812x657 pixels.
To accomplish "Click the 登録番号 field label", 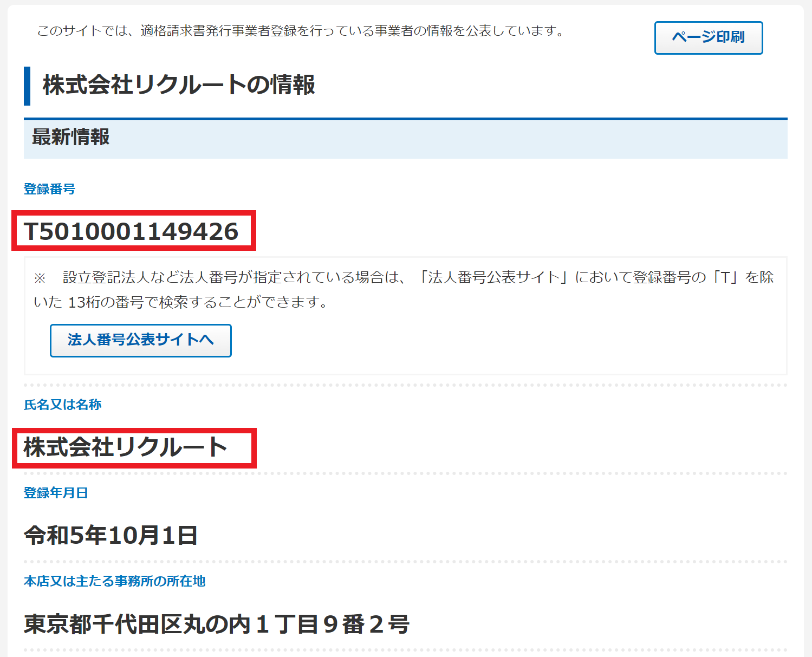I will tap(49, 189).
